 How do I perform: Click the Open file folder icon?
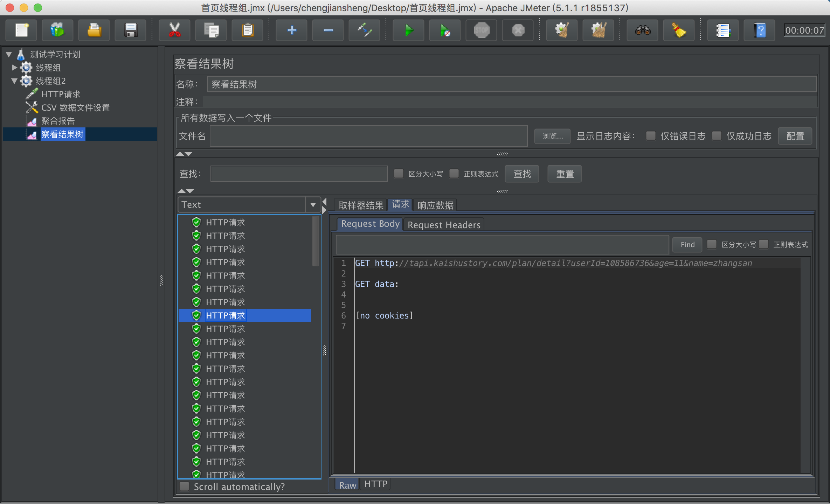tap(94, 30)
